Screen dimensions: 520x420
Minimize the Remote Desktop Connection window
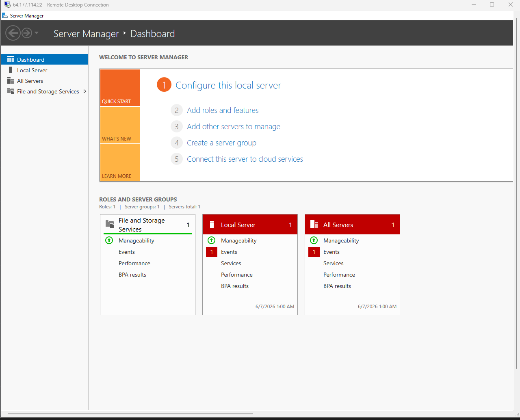(x=474, y=5)
